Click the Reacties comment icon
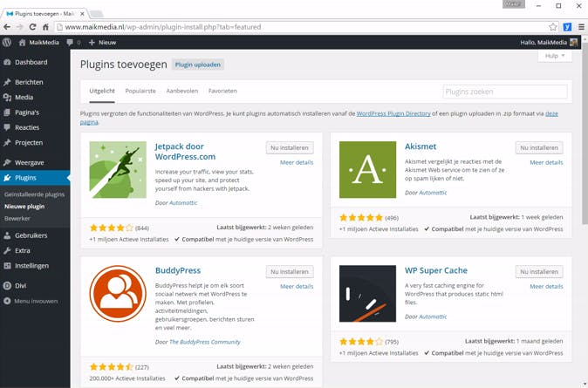The image size is (588, 388). (7, 127)
